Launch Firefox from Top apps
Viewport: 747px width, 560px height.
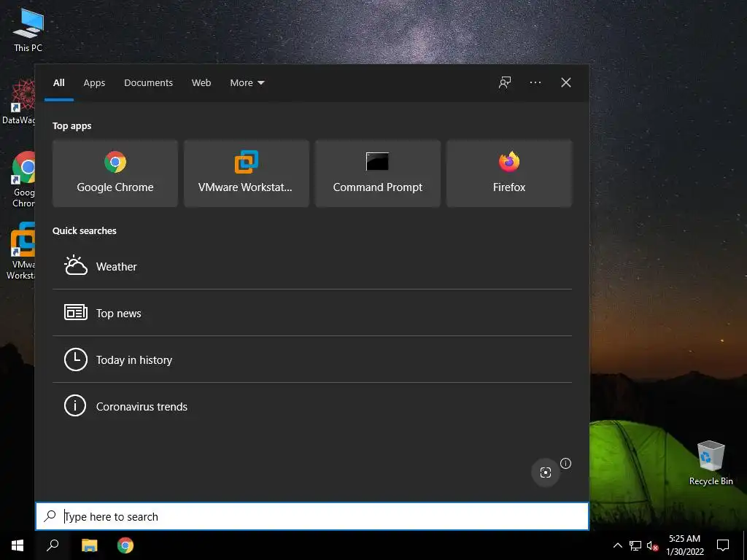pos(508,174)
